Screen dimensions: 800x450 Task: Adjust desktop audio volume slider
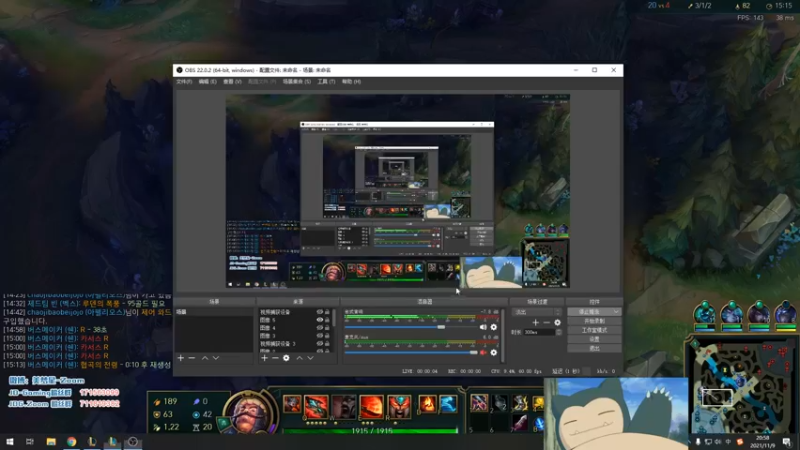pos(411,327)
